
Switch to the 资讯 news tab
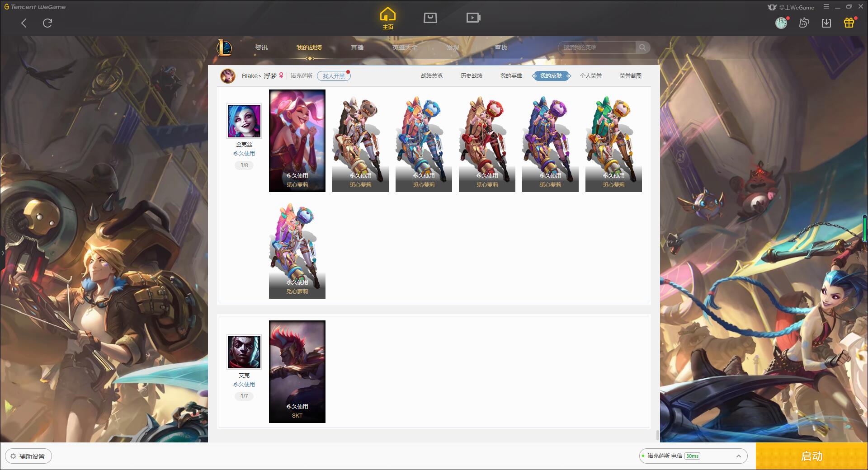coord(261,47)
